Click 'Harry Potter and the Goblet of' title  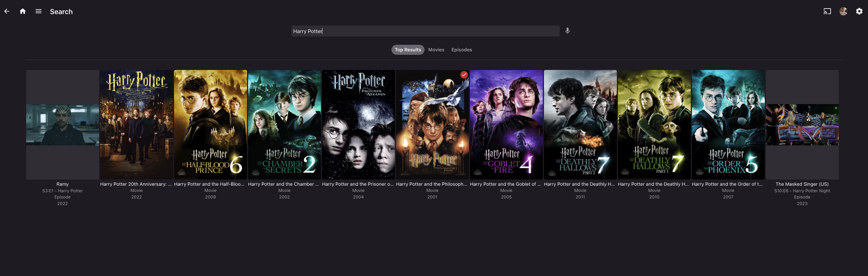[x=505, y=184]
